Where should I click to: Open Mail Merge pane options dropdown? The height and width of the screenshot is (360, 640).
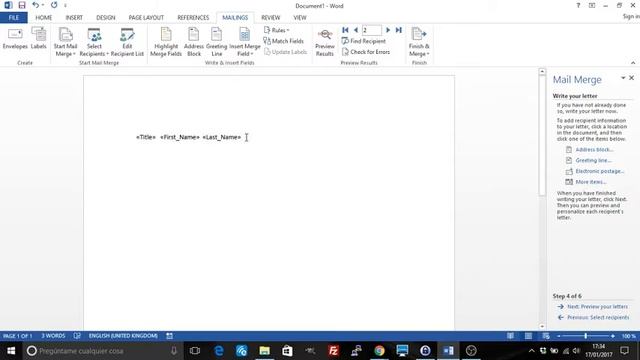(623, 78)
